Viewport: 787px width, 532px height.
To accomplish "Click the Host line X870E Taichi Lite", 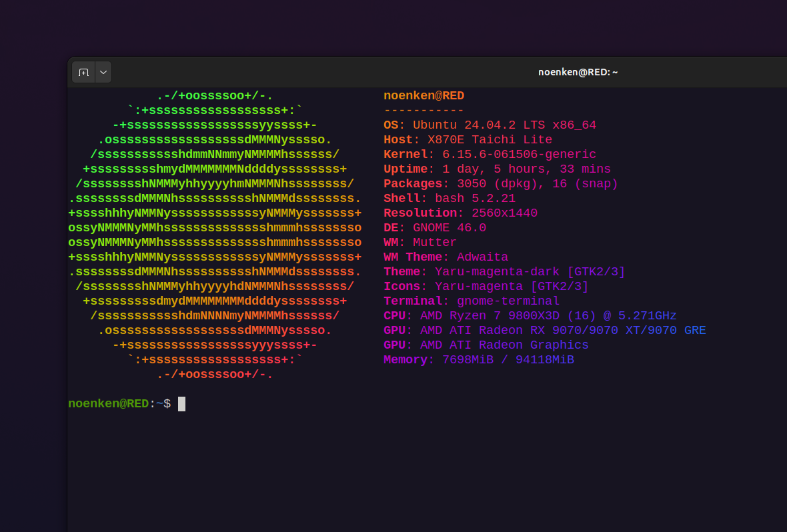I will [468, 140].
